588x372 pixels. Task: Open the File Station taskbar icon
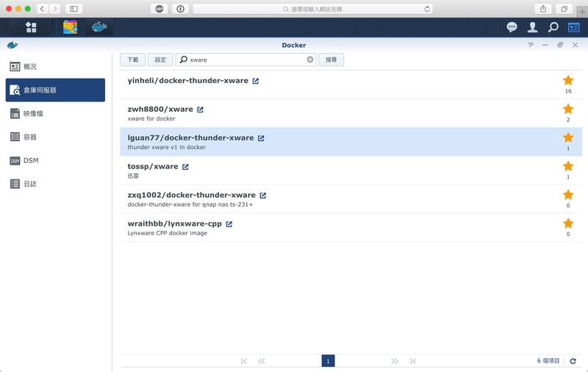[x=70, y=27]
